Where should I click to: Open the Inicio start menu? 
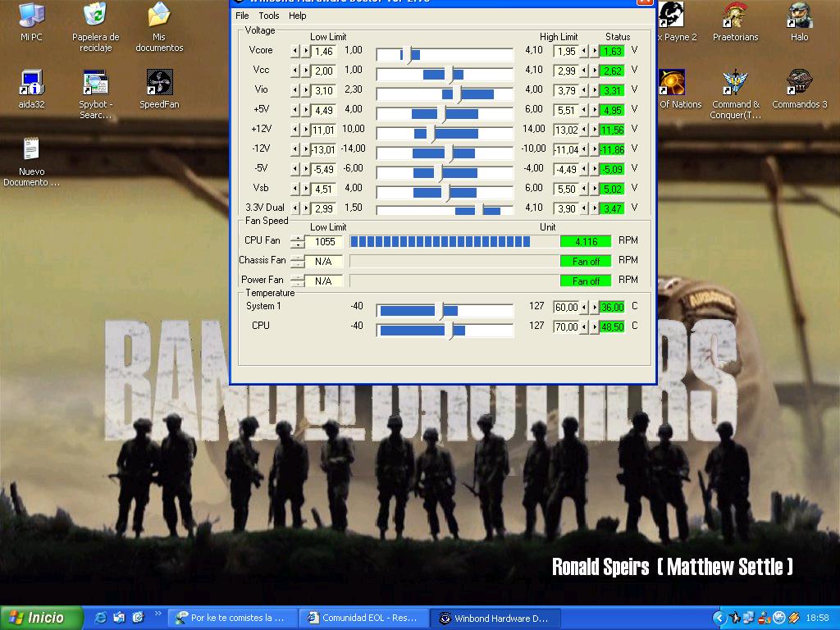[41, 618]
